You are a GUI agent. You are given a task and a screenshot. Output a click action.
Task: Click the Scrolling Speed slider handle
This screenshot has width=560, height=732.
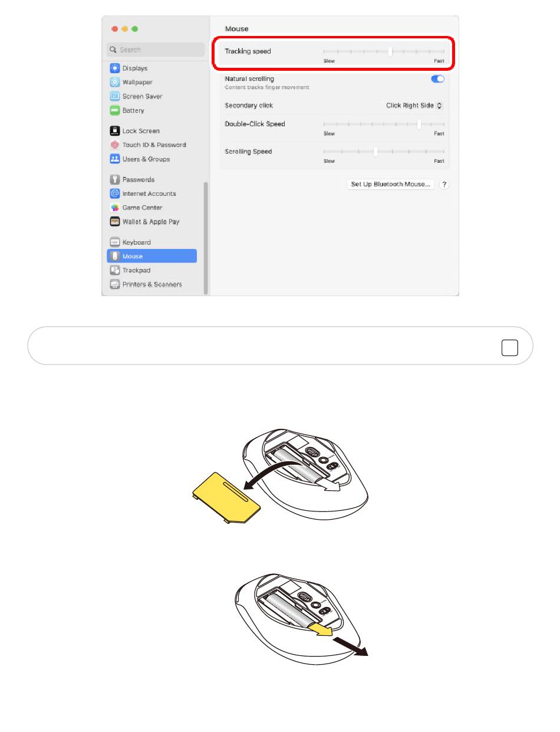click(x=375, y=152)
